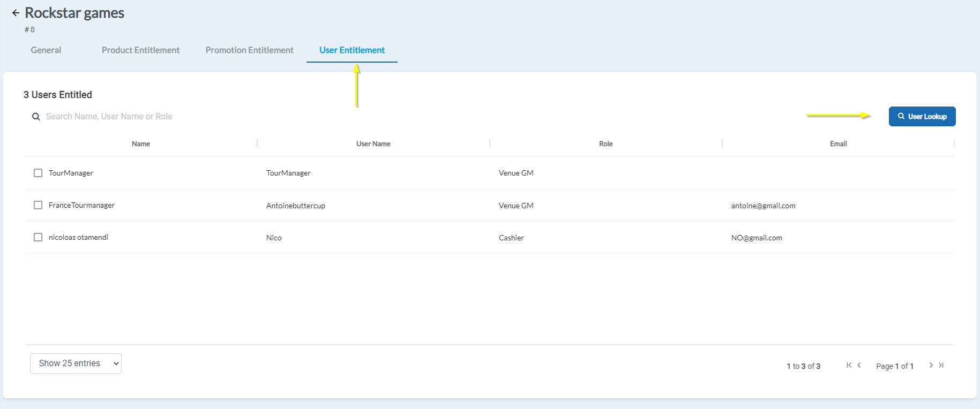980x409 pixels.
Task: Click the Nico user name cell
Action: coord(274,238)
